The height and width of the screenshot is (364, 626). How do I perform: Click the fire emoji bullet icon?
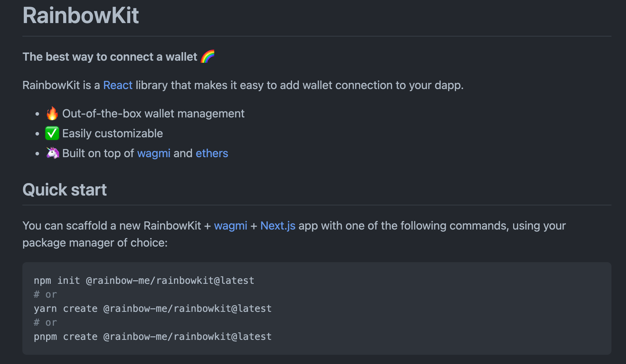click(x=52, y=114)
